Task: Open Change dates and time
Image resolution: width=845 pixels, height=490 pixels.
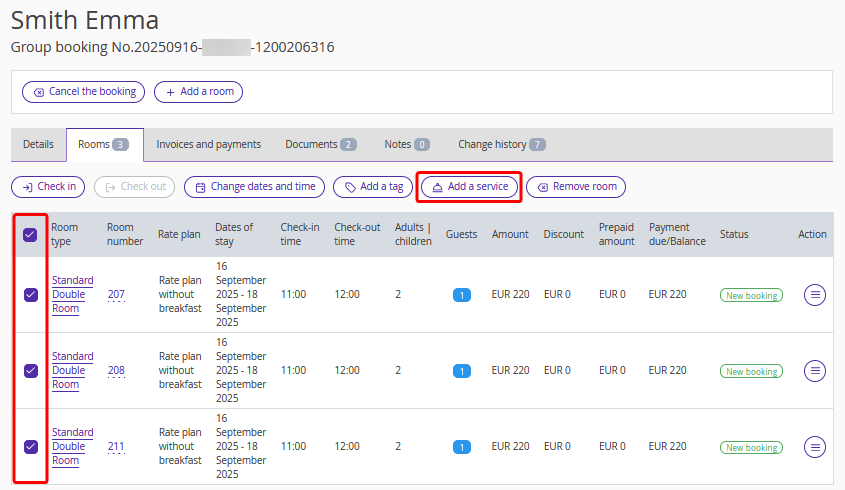Action: point(255,187)
